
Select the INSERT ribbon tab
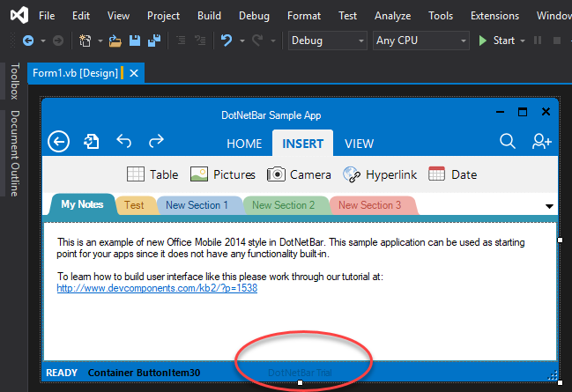(x=303, y=144)
